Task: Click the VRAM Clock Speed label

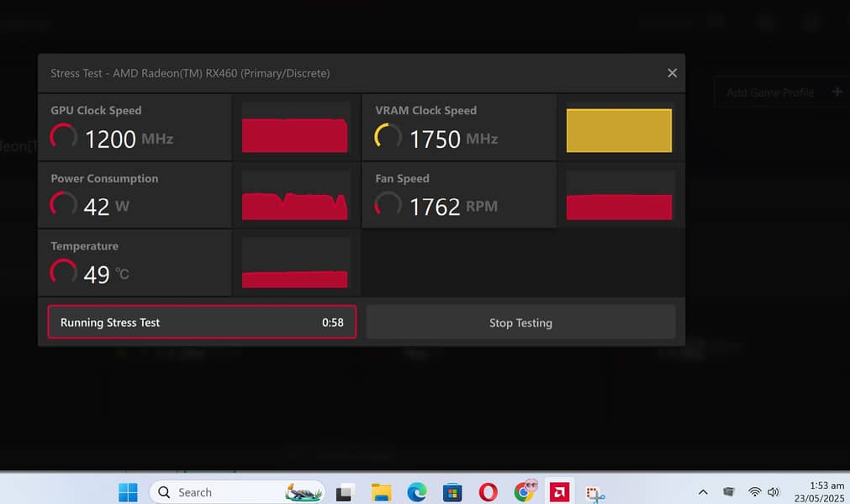Action: pos(426,110)
